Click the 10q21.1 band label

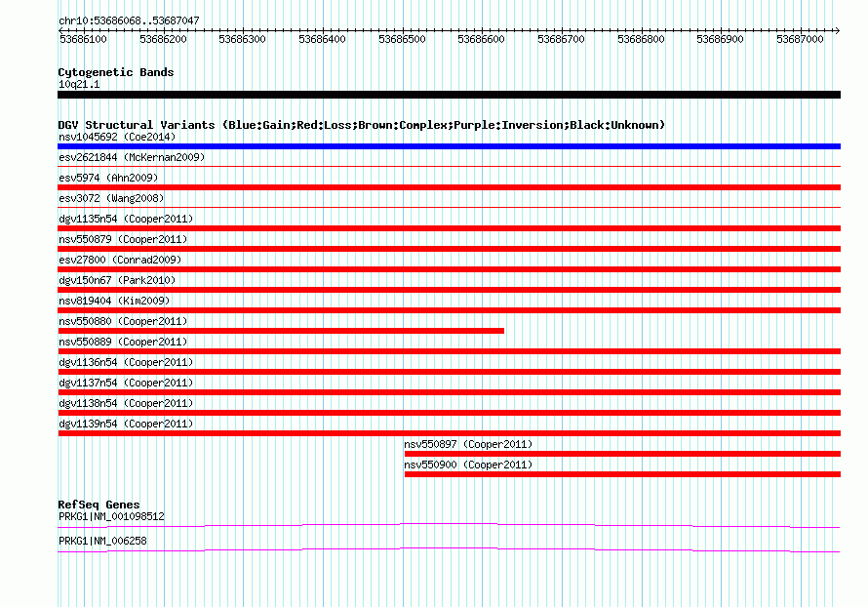[79, 84]
